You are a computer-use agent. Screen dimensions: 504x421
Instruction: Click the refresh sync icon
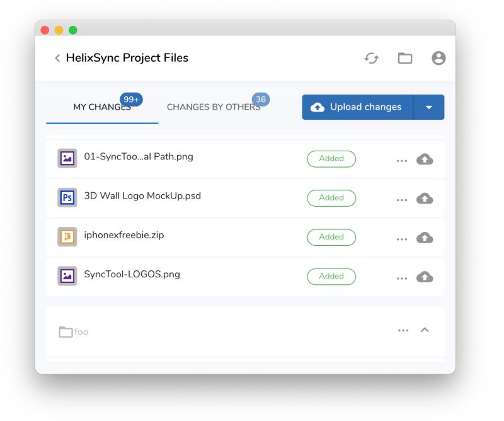pyautogui.click(x=372, y=57)
